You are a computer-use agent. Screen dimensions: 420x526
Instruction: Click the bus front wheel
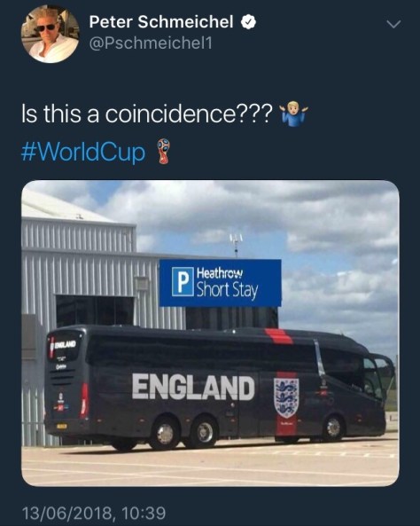[333, 428]
